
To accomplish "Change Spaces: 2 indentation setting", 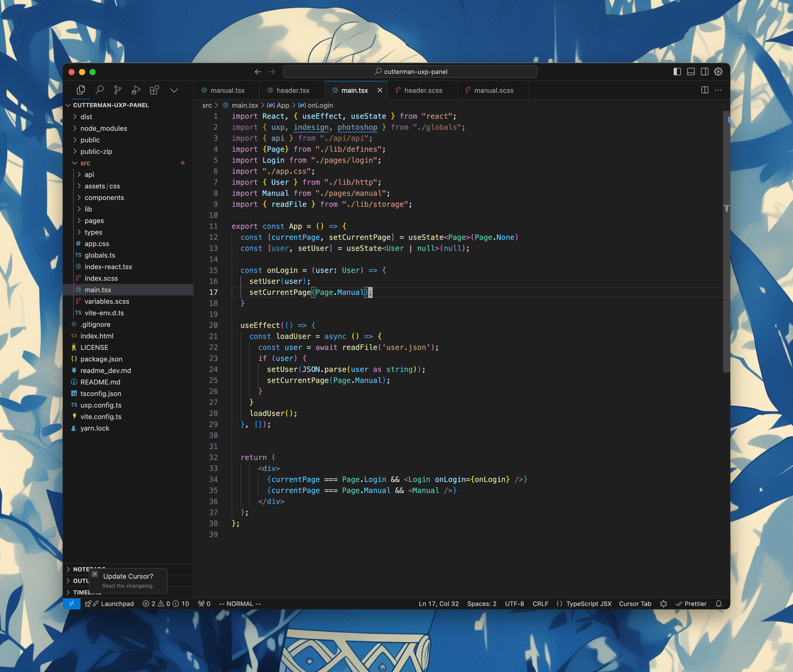I will tap(482, 604).
